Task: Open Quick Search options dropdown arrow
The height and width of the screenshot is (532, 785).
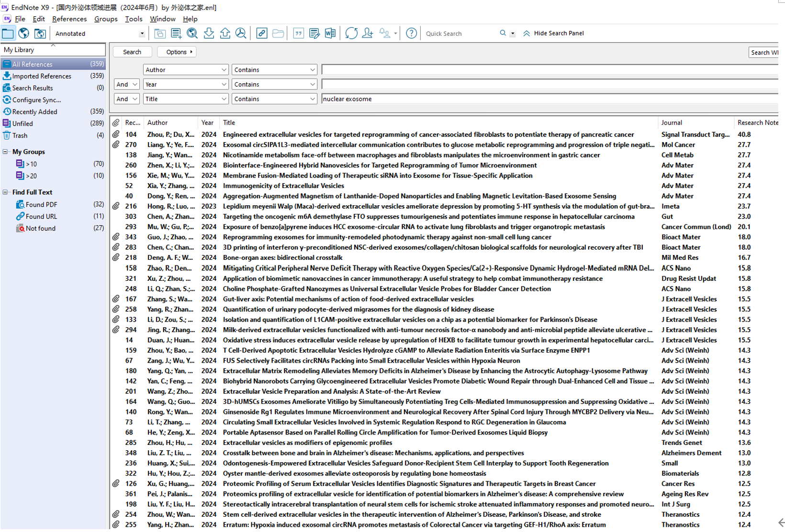Action: (x=513, y=34)
